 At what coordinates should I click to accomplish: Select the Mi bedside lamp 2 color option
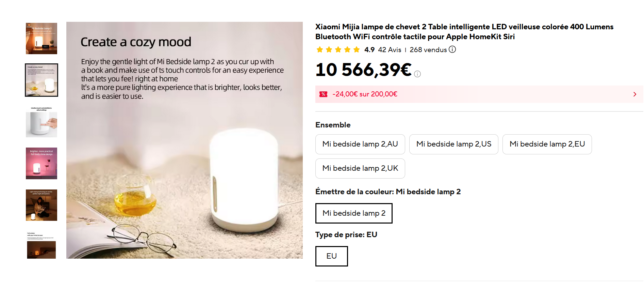(x=353, y=213)
